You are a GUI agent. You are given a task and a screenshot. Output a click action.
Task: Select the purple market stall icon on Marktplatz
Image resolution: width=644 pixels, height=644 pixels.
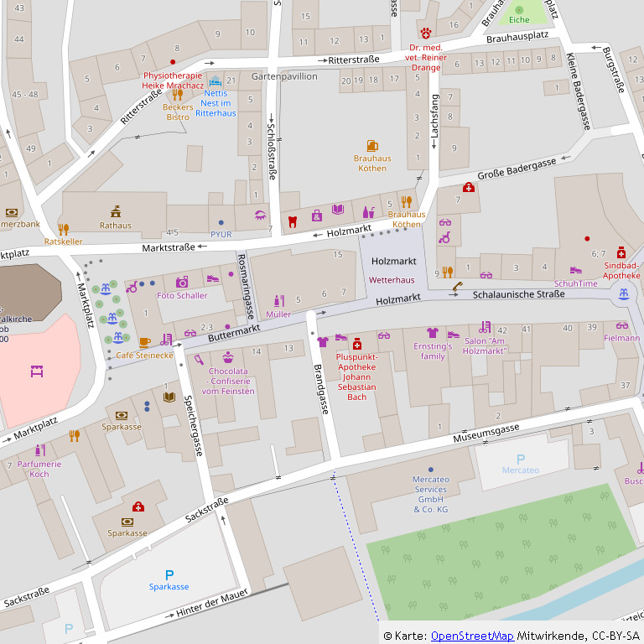[37, 371]
